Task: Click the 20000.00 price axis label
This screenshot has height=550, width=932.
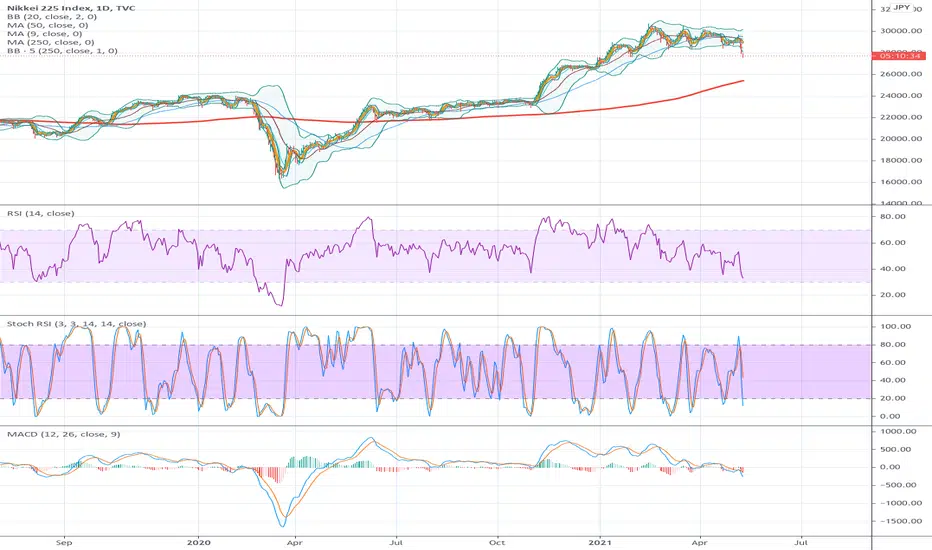Action: point(902,139)
